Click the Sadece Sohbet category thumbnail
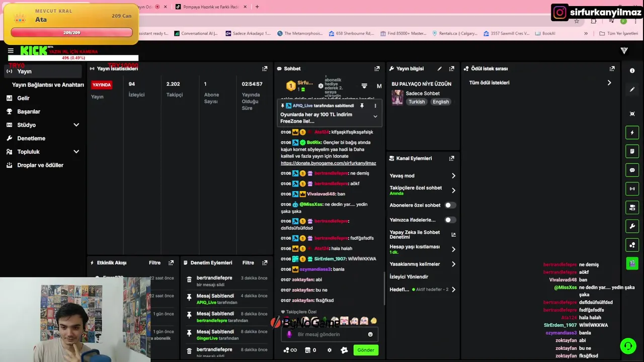Screen dimensions: 644x362 pyautogui.click(x=397, y=97)
